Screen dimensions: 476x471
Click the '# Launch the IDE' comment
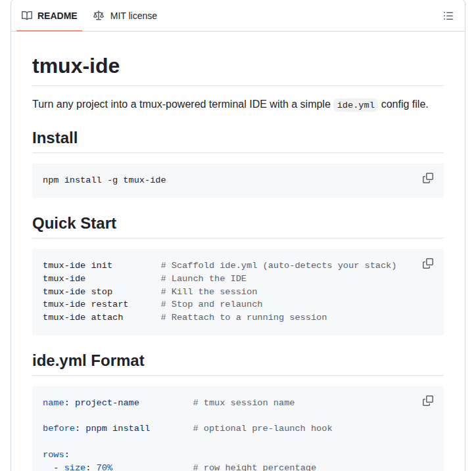coord(204,279)
